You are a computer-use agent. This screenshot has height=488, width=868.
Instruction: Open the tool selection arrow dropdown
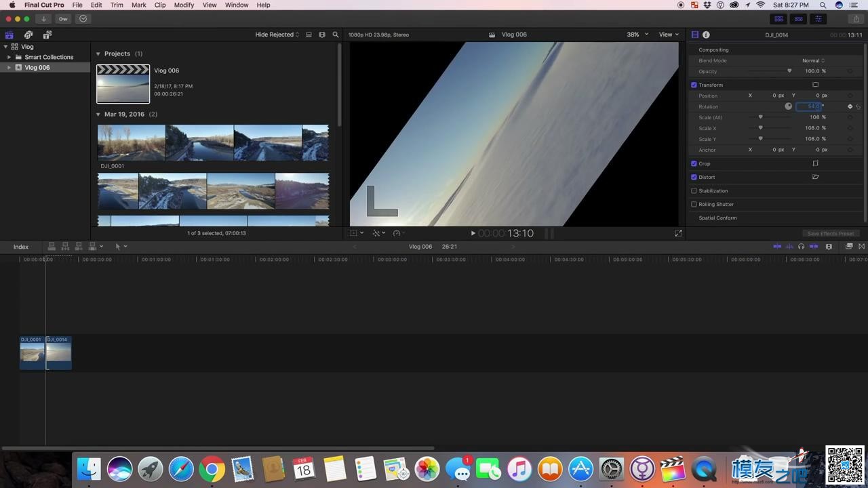[121, 247]
